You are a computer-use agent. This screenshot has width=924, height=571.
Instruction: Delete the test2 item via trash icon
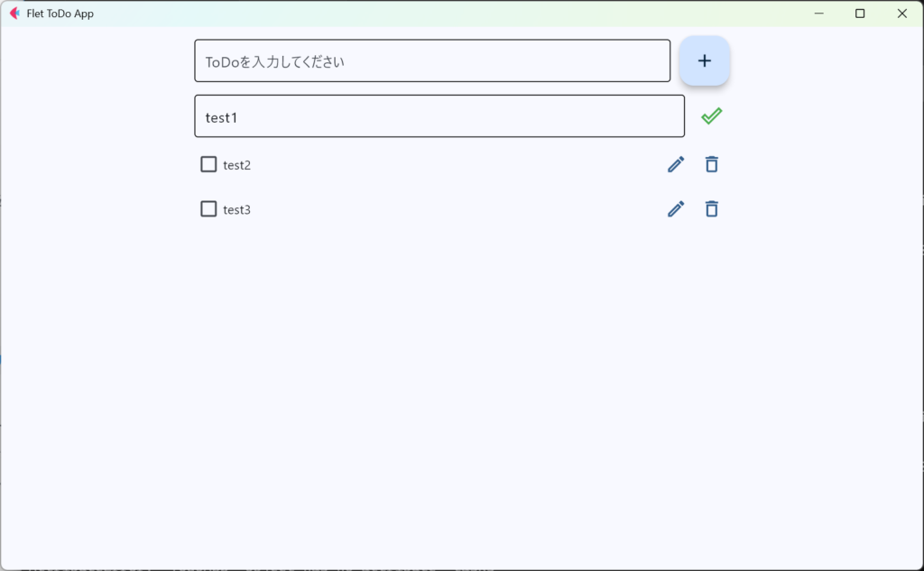tap(711, 164)
